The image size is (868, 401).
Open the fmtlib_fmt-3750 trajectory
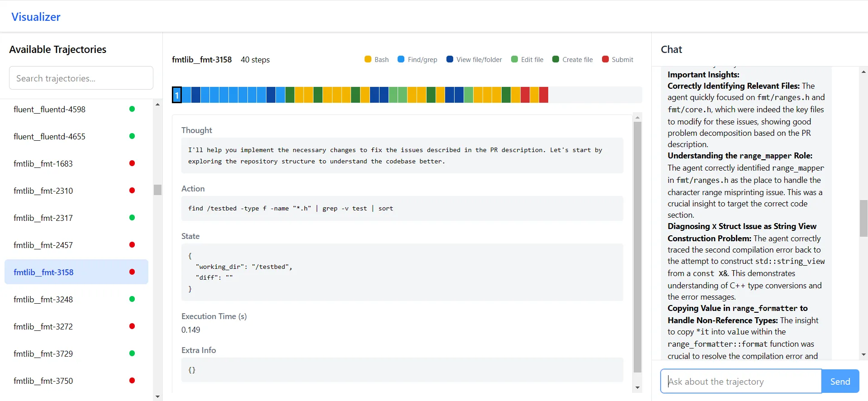43,381
